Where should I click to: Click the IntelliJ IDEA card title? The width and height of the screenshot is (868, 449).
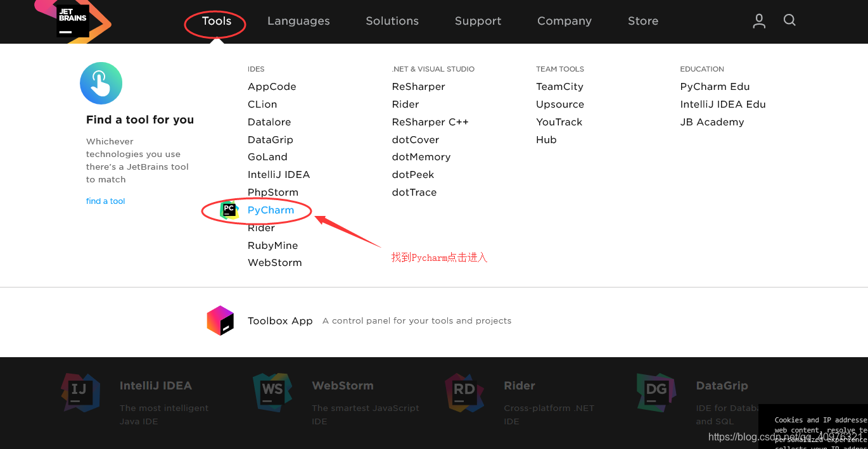[156, 386]
